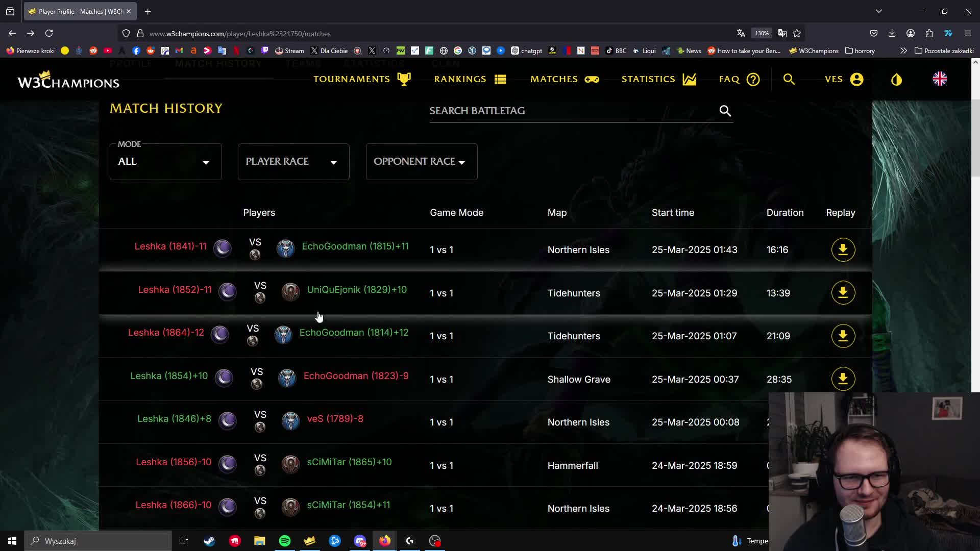Open the list all tabs dropdown
The image size is (980, 551).
coord(878,11)
